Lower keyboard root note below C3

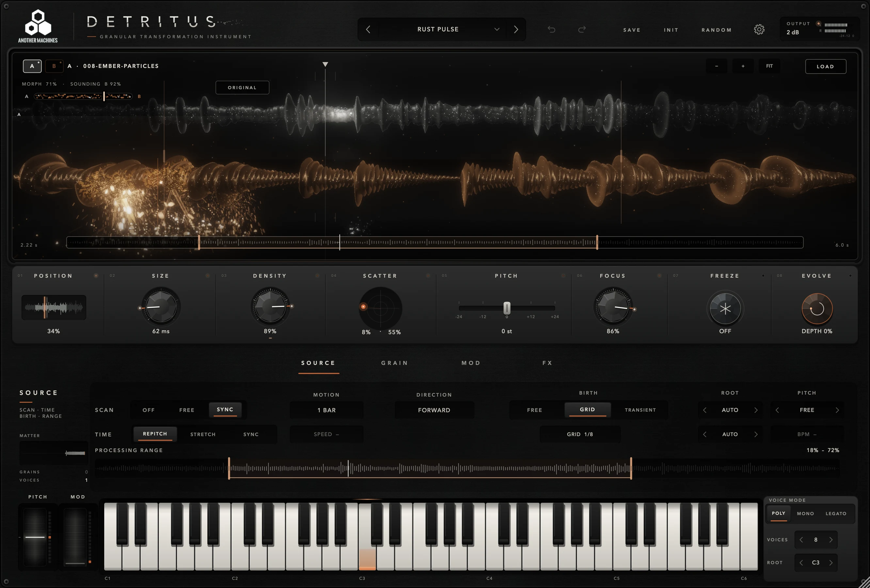coord(801,563)
